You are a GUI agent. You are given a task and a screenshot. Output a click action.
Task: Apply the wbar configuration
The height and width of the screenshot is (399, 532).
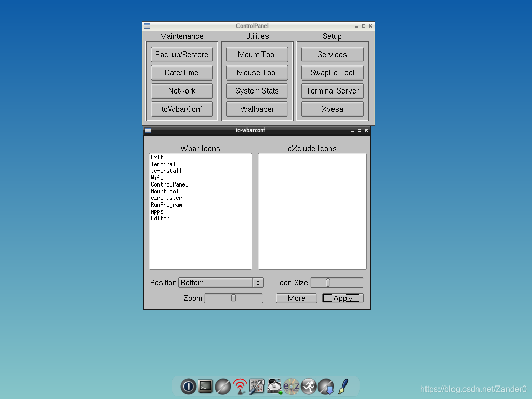(x=343, y=298)
